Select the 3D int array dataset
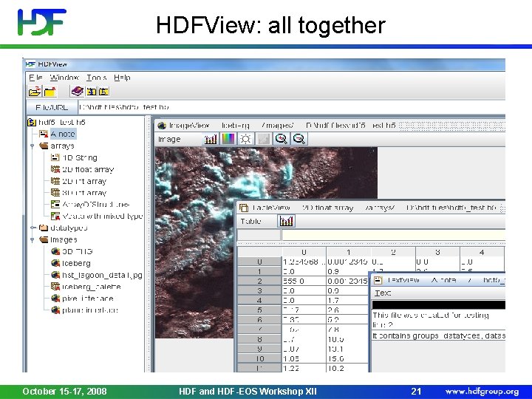Screen dimensions: 532x399 [x=84, y=193]
